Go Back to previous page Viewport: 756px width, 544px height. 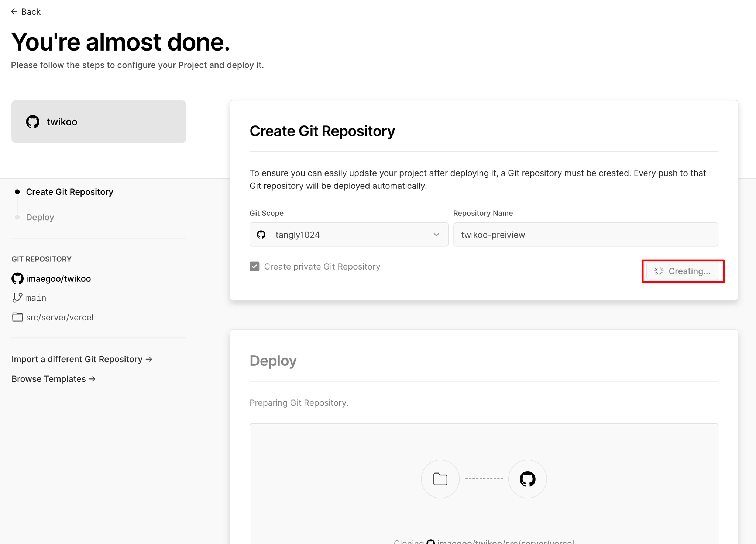[26, 12]
